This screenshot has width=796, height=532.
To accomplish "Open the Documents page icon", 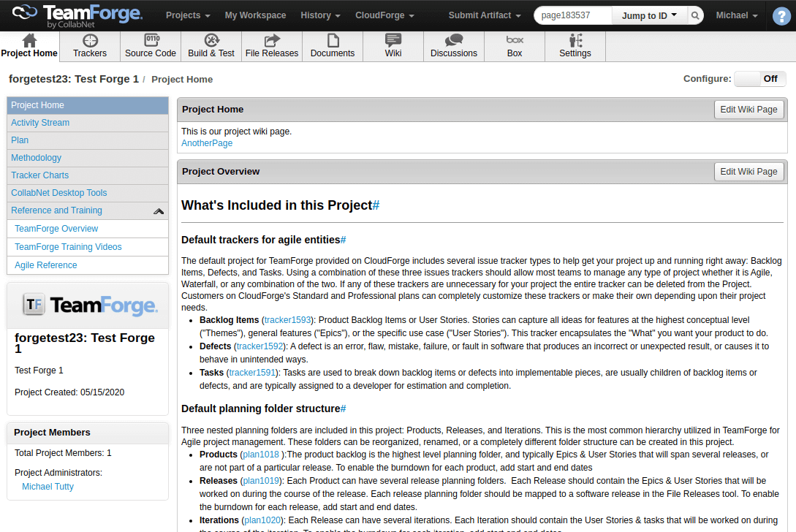I will point(333,40).
